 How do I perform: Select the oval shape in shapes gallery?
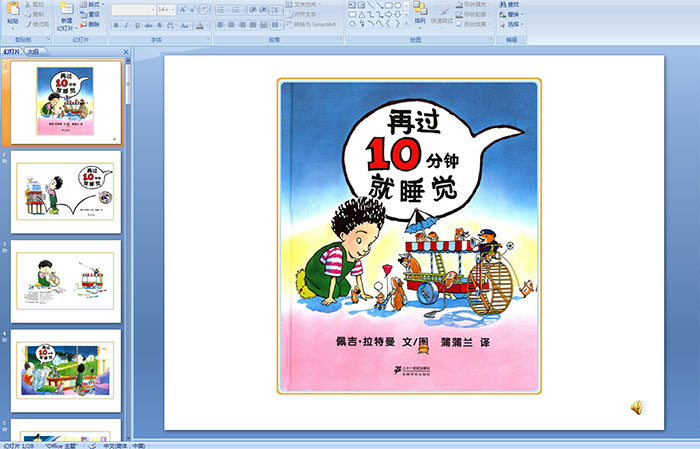click(397, 5)
